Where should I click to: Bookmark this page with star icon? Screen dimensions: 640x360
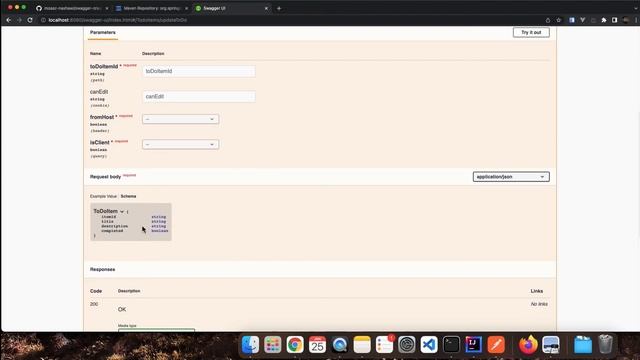pos(559,20)
